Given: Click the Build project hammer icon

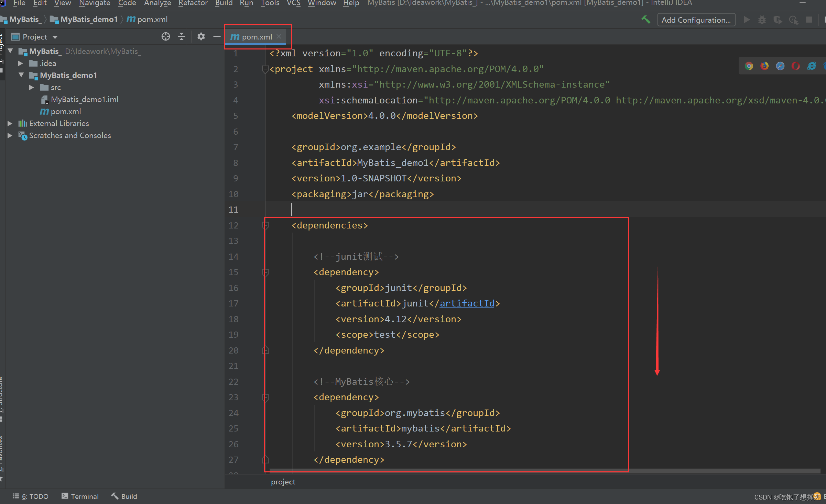Looking at the screenshot, I should (645, 20).
